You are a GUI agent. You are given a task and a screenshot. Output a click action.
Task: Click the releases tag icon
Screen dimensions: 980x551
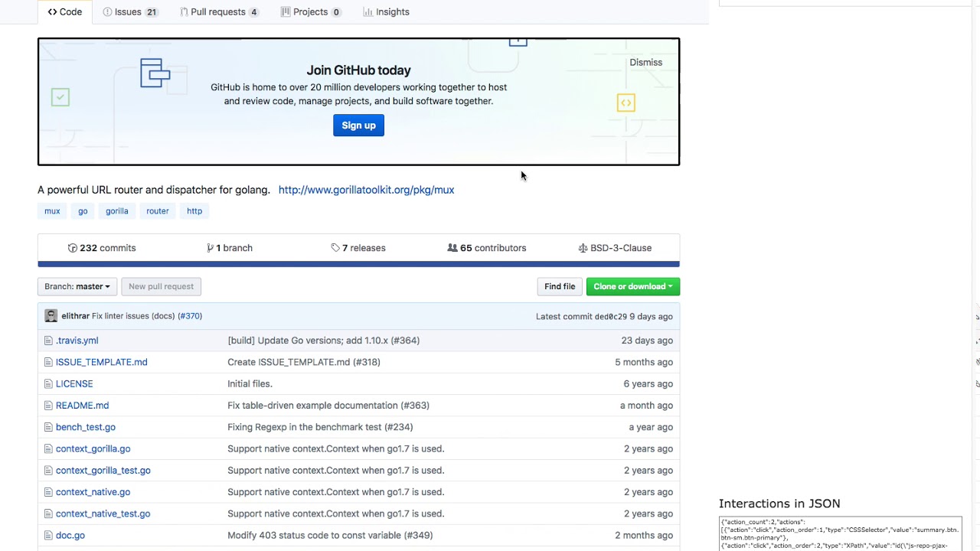coord(335,248)
